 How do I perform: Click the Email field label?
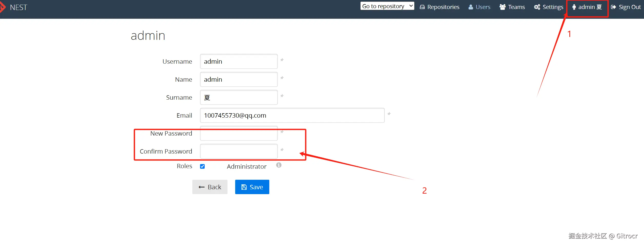pos(184,116)
